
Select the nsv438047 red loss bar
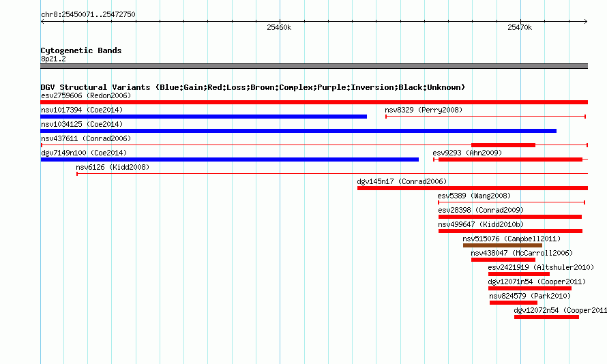click(x=503, y=260)
